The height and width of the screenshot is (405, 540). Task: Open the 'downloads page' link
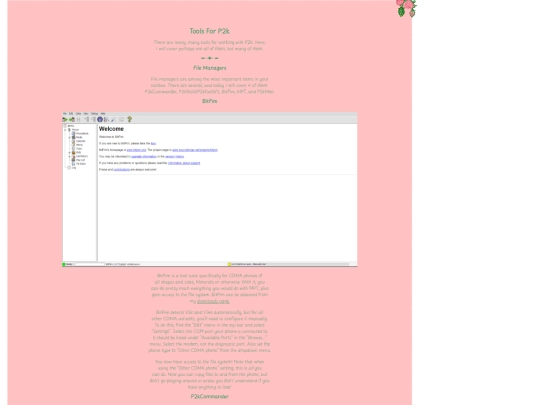click(213, 301)
